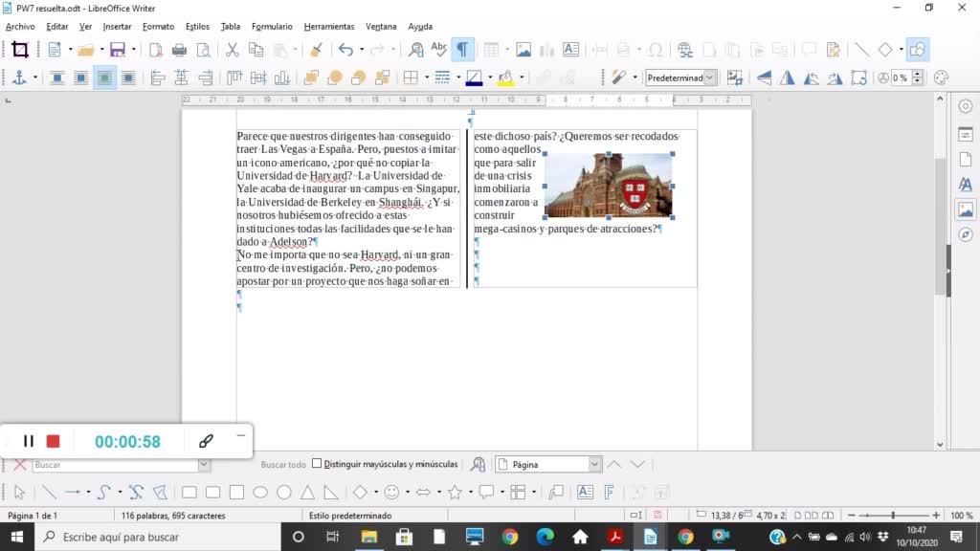This screenshot has width=980, height=551.
Task: Open the Buscar search field dropdown arrow
Action: [x=204, y=464]
